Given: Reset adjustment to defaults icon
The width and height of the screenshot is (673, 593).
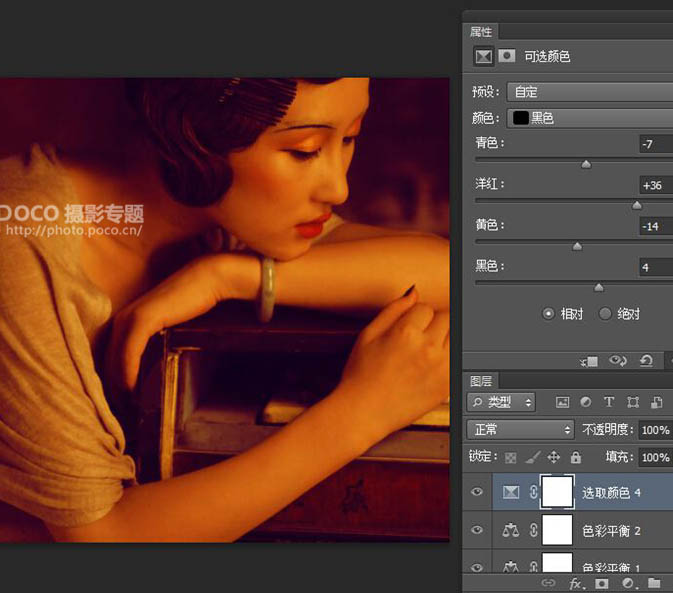Looking at the screenshot, I should [646, 360].
